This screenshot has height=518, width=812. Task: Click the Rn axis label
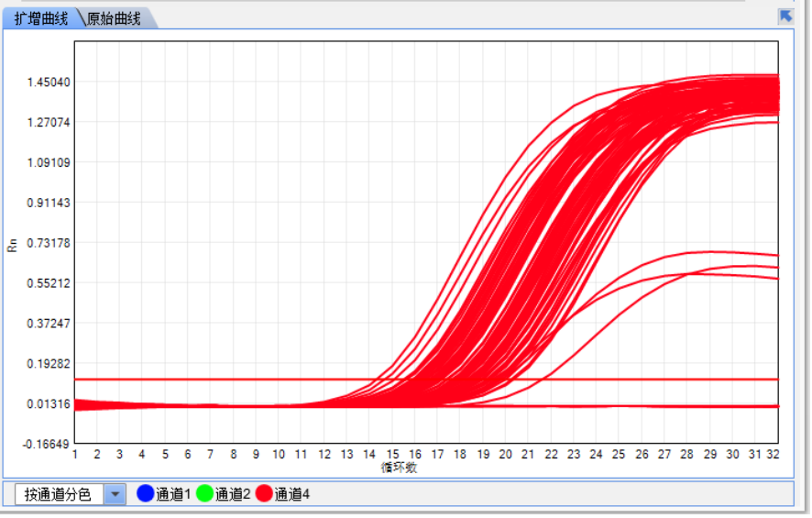12,246
